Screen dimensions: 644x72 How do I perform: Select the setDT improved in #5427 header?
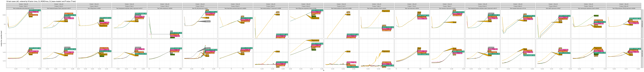[x=553, y=8]
